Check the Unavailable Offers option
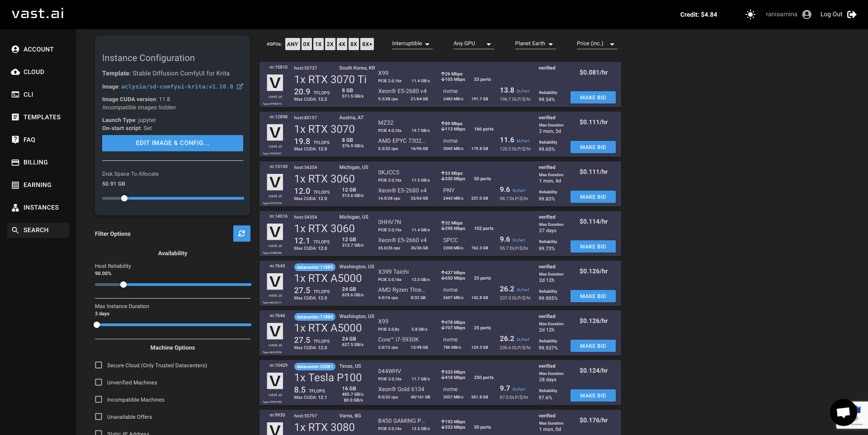 [x=99, y=416]
